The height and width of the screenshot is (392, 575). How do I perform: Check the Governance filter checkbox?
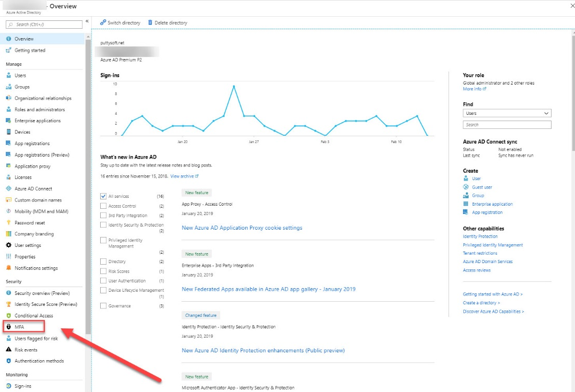(103, 306)
